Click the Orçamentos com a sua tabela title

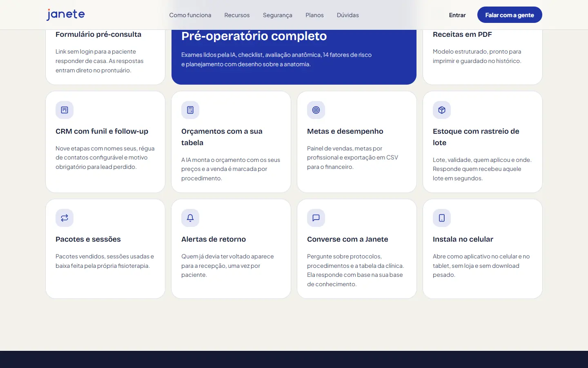[222, 137]
